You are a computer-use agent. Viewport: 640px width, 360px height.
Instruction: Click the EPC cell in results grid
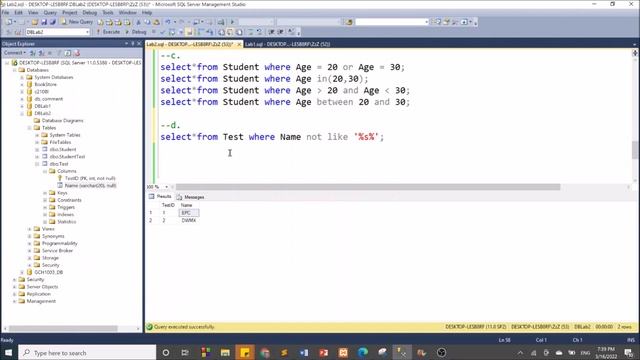[189, 213]
